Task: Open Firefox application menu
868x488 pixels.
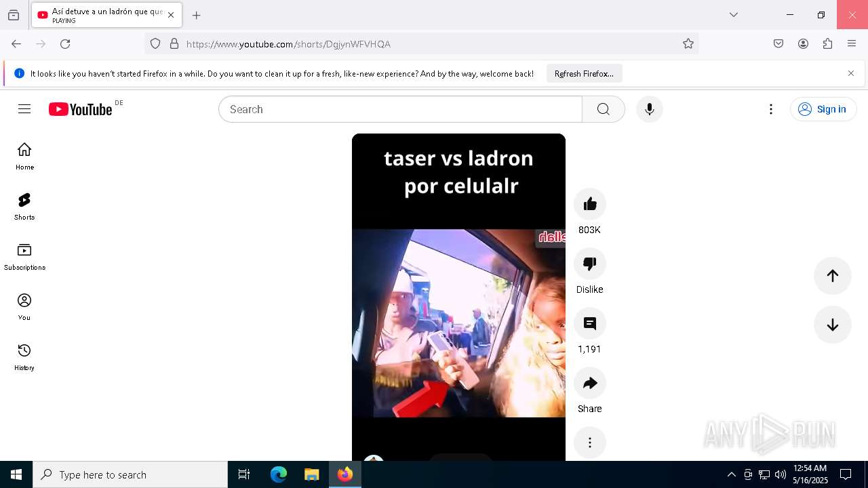Action: pos(852,44)
